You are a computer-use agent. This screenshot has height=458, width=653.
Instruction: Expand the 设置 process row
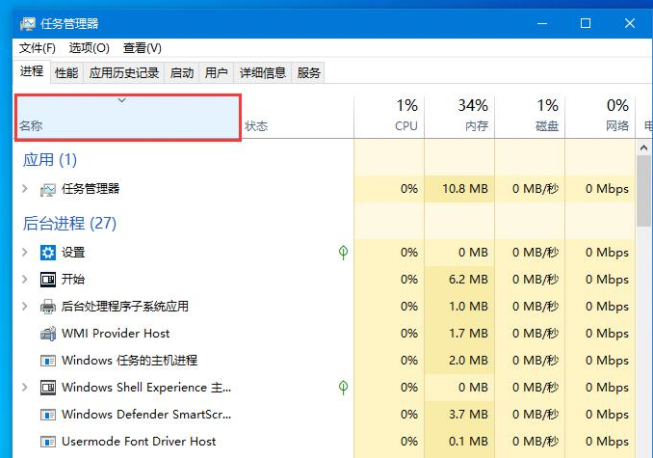[x=25, y=253]
